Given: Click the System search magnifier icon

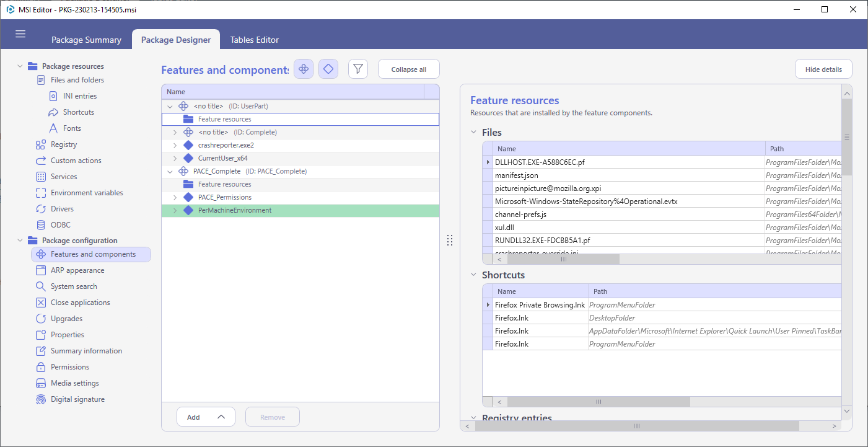Looking at the screenshot, I should pyautogui.click(x=41, y=286).
